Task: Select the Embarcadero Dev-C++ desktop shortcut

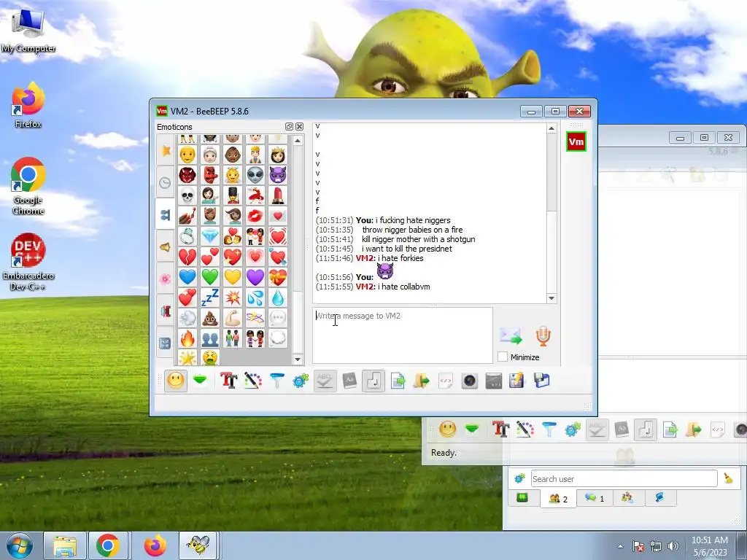Action: (x=28, y=262)
